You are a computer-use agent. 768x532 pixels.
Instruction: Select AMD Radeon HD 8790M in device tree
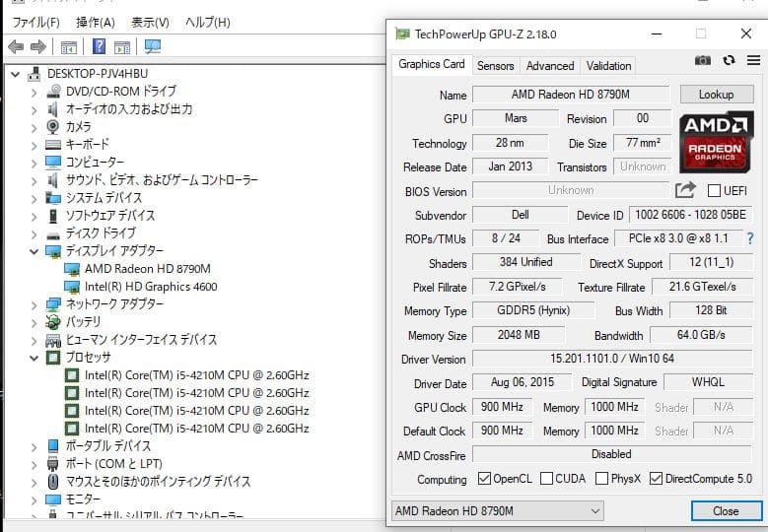coord(148,269)
